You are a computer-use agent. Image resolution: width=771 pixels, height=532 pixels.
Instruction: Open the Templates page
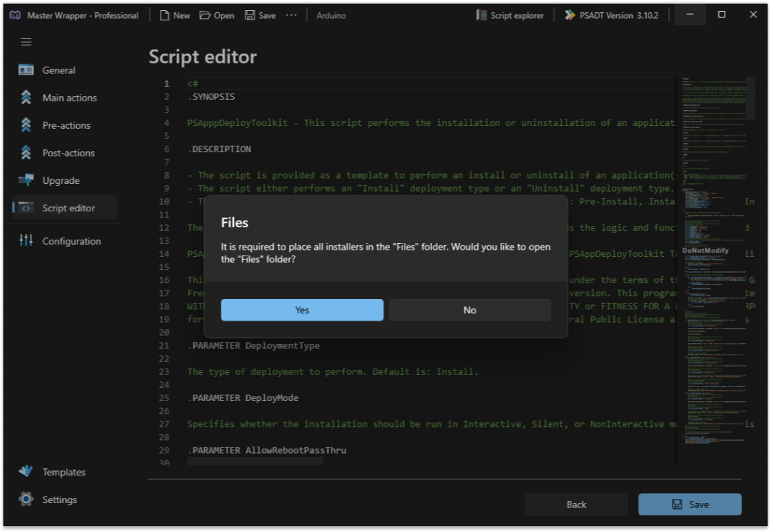pyautogui.click(x=64, y=472)
